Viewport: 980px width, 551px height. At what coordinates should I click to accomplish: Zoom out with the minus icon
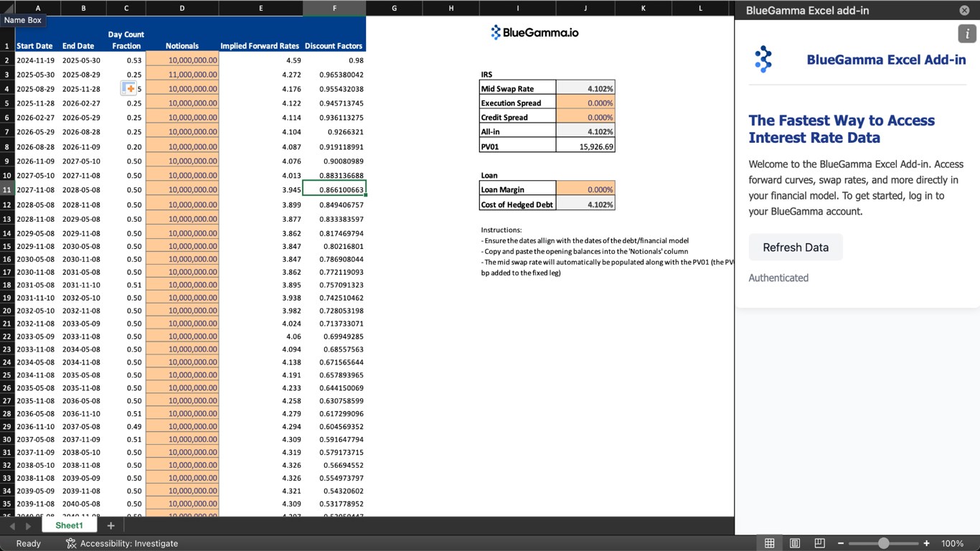841,543
